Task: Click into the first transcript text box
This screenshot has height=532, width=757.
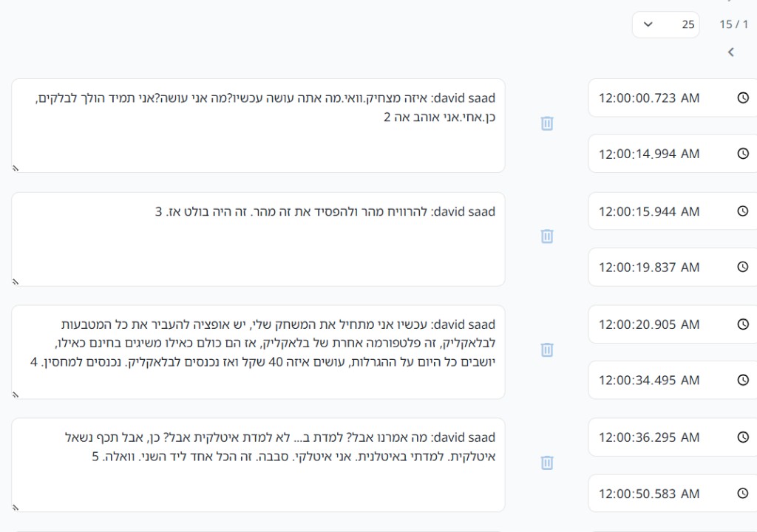Action: click(x=258, y=126)
